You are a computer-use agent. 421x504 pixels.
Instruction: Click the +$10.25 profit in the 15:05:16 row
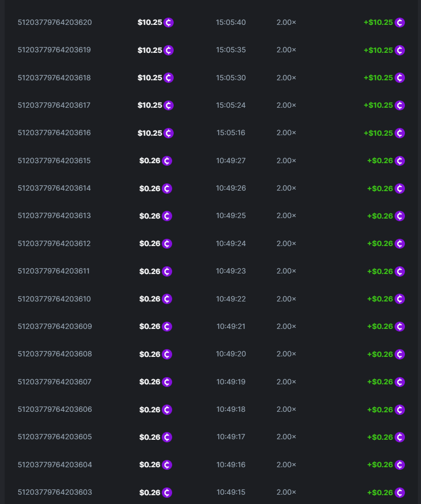click(x=378, y=133)
